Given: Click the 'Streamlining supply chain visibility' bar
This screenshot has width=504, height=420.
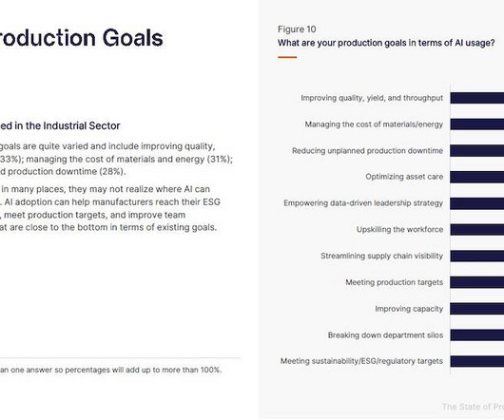Looking at the screenshot, I should (477, 257).
